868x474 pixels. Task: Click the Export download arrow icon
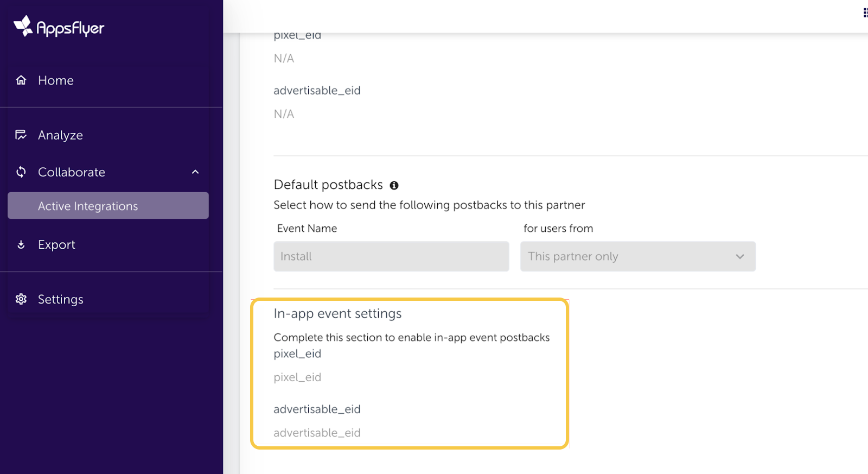tap(21, 245)
